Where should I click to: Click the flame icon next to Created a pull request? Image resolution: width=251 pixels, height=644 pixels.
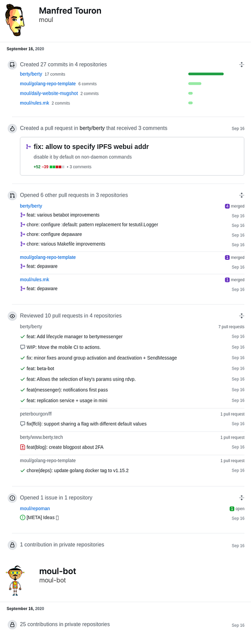point(12,128)
